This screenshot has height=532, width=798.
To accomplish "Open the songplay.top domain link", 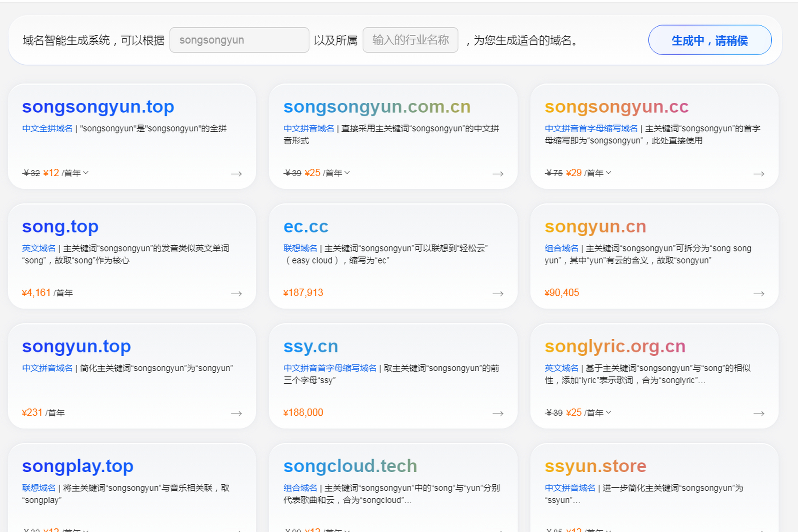I will click(x=78, y=466).
